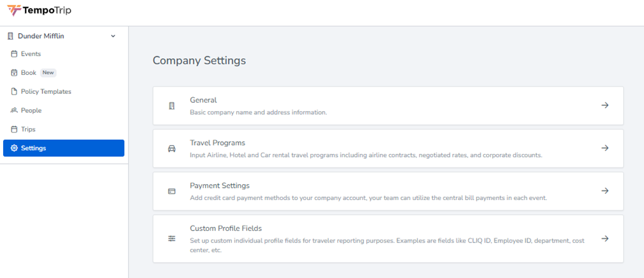Click the Travel Programs car icon

(172, 149)
